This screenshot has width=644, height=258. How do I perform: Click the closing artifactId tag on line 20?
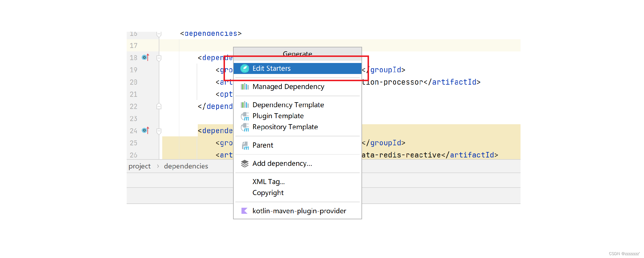click(452, 82)
